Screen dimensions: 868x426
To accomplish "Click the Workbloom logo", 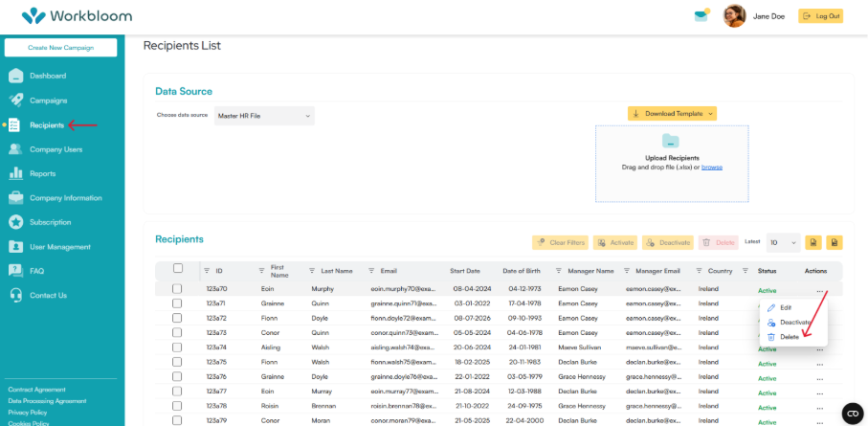I will [77, 16].
